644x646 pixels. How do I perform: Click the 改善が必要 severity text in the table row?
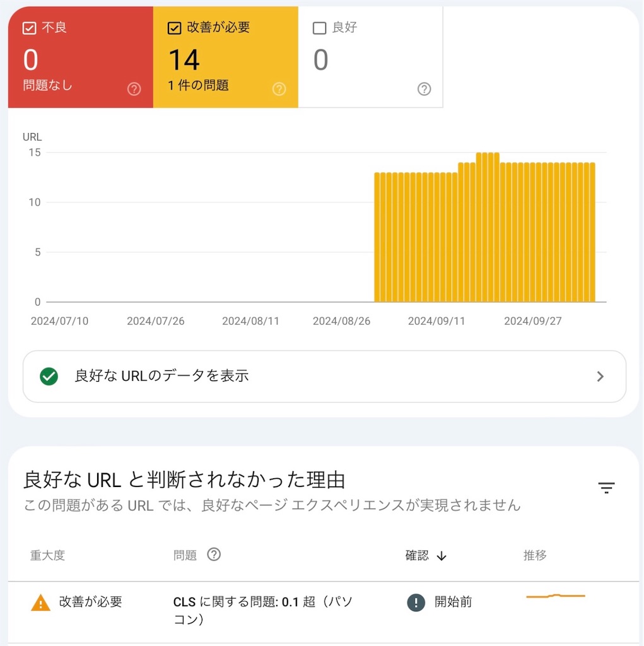click(91, 601)
